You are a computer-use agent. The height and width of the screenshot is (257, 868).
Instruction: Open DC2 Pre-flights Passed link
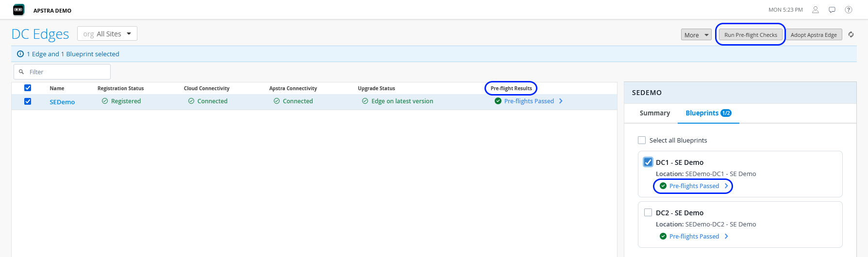click(694, 236)
